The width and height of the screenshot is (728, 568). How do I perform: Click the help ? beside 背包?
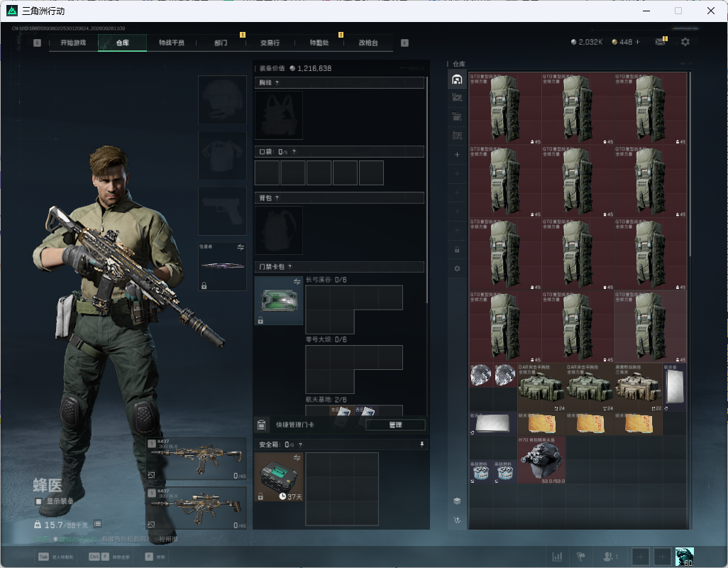(277, 198)
